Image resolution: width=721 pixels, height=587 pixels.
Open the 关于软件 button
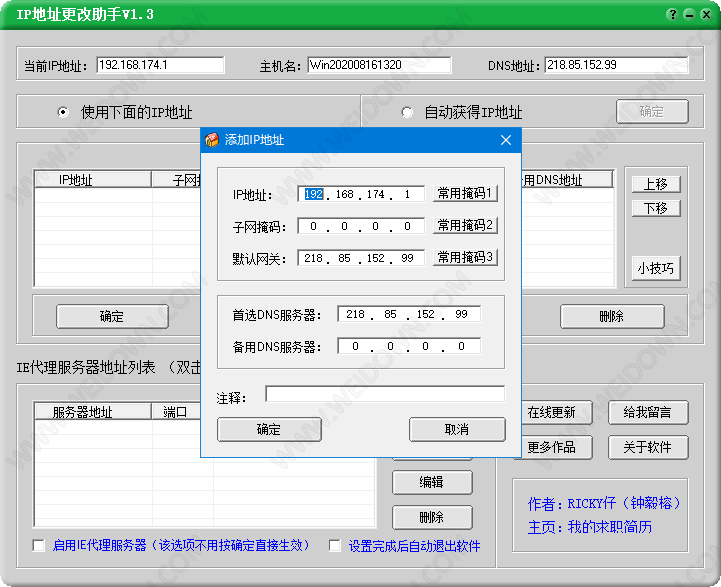[648, 447]
